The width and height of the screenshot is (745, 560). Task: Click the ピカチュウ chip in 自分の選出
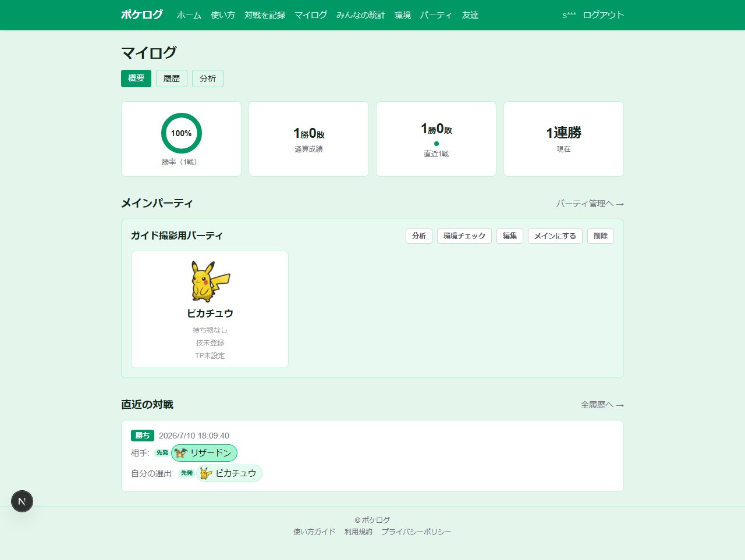229,473
